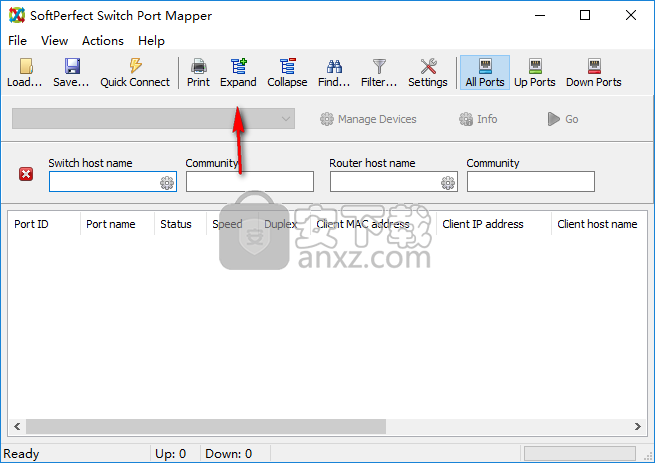Viewport: 655px width, 463px height.
Task: Click the horizontal scrollbar left arrow
Action: (17, 426)
